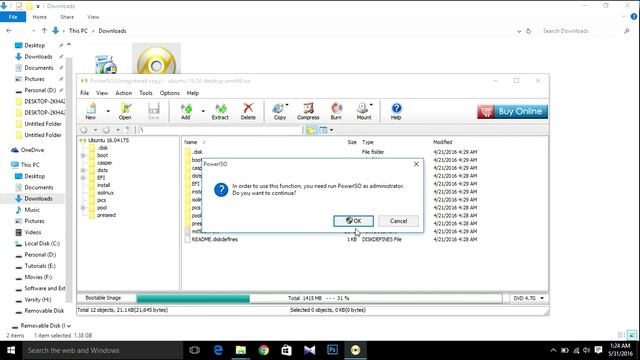Open Photoshop from the taskbar
The height and width of the screenshot is (360, 640).
(x=332, y=350)
